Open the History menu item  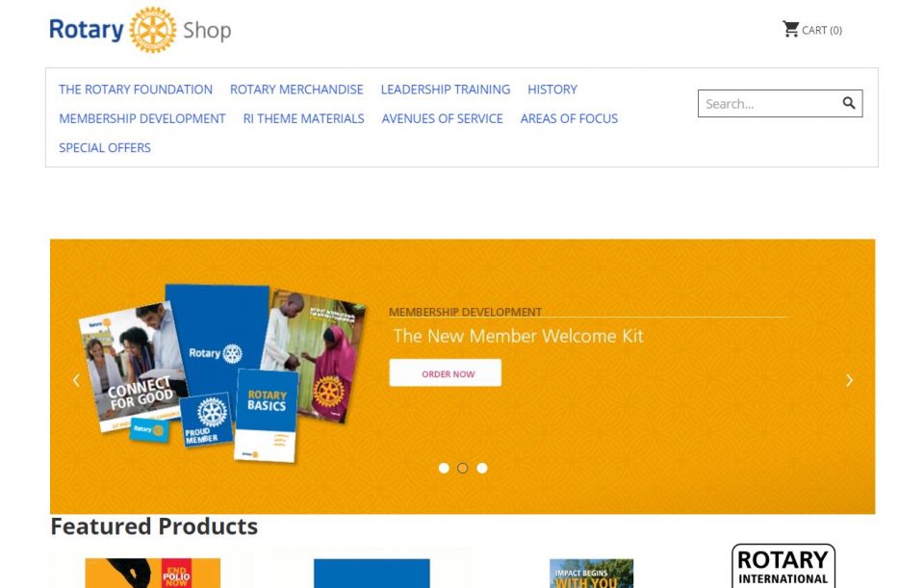(552, 89)
